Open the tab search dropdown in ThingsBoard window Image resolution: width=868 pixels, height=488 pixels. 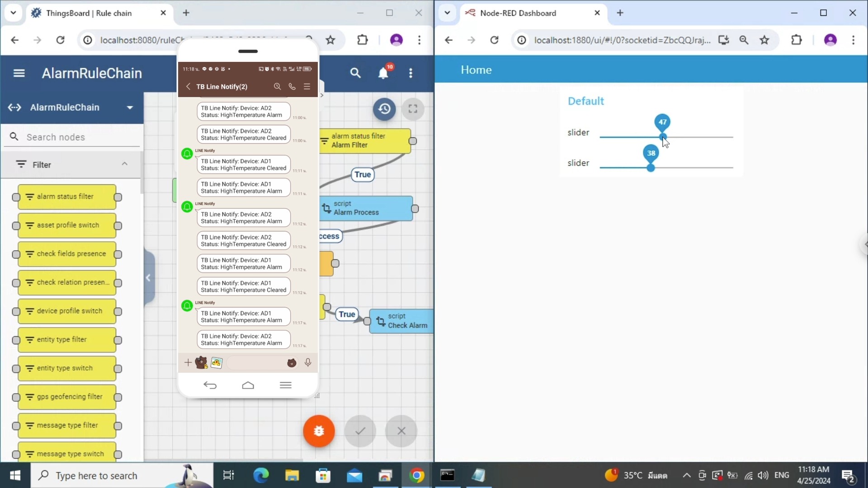pos(13,13)
